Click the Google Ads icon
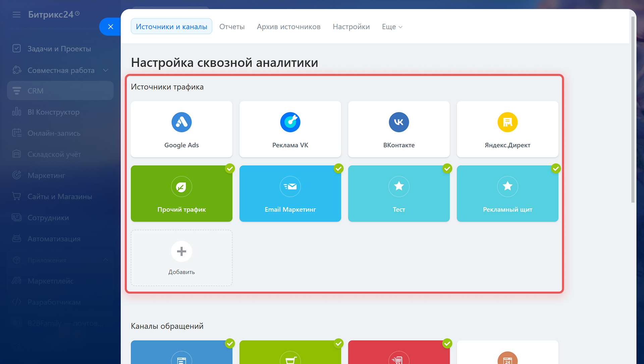The height and width of the screenshot is (364, 644). coord(181,122)
